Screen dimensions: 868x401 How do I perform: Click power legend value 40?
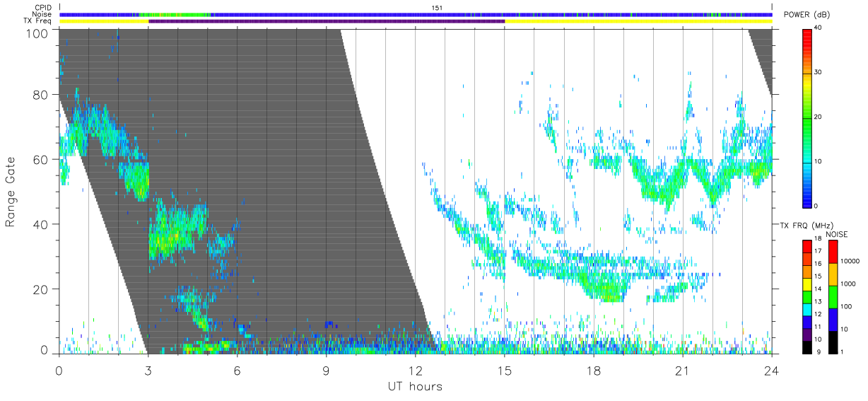coord(819,28)
